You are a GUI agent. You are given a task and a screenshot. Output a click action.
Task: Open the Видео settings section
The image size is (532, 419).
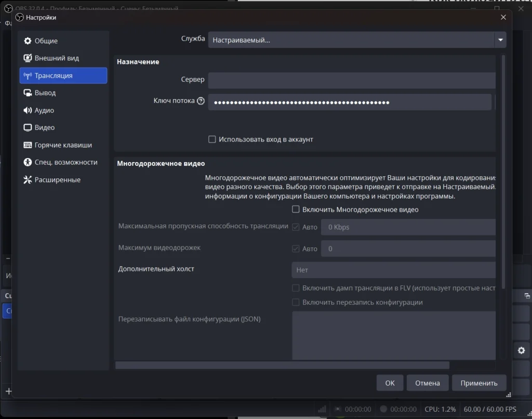(45, 127)
